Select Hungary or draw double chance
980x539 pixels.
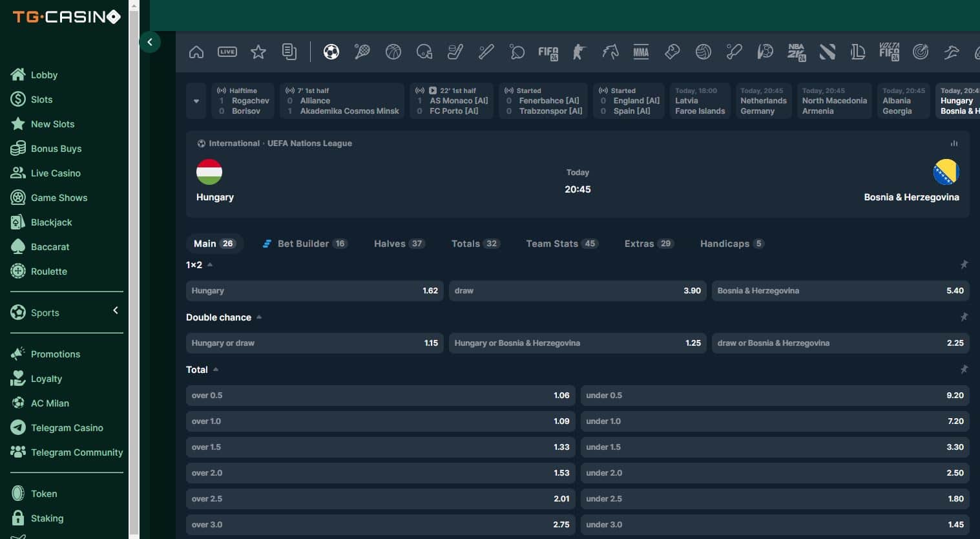[x=315, y=343]
